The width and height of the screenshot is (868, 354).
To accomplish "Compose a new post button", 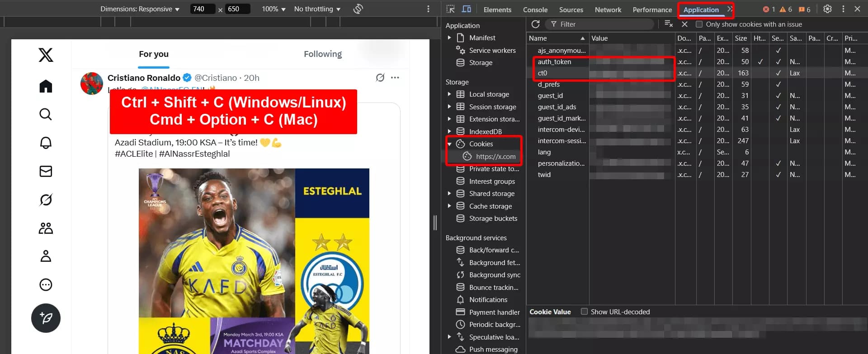I will click(x=46, y=318).
